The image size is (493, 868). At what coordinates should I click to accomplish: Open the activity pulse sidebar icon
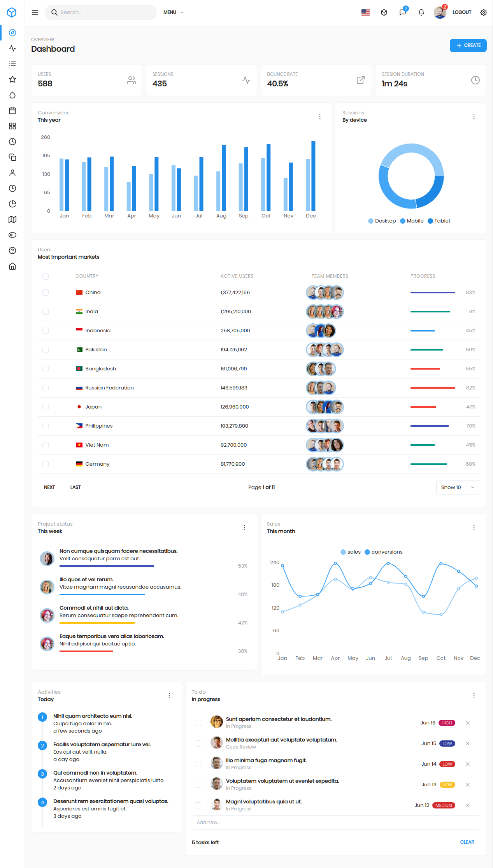click(12, 48)
